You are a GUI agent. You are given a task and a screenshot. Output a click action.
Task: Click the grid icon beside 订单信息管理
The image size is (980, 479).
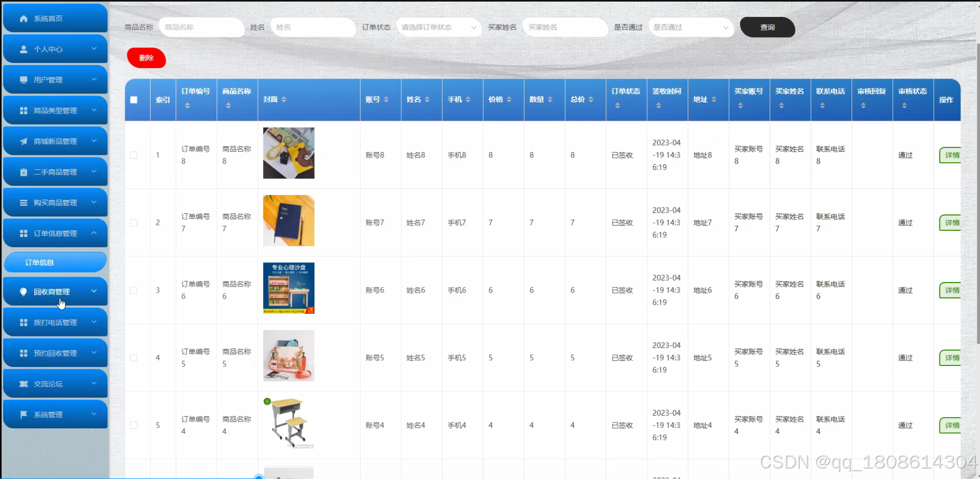click(x=23, y=233)
